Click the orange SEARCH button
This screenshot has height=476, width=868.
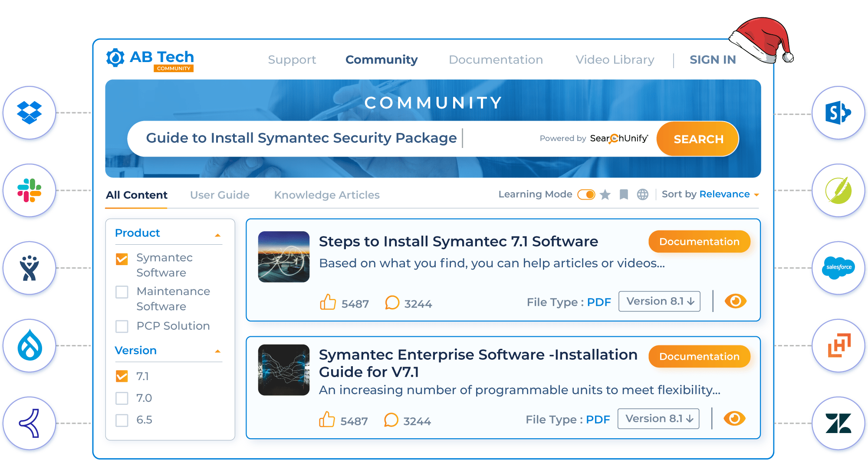point(698,139)
